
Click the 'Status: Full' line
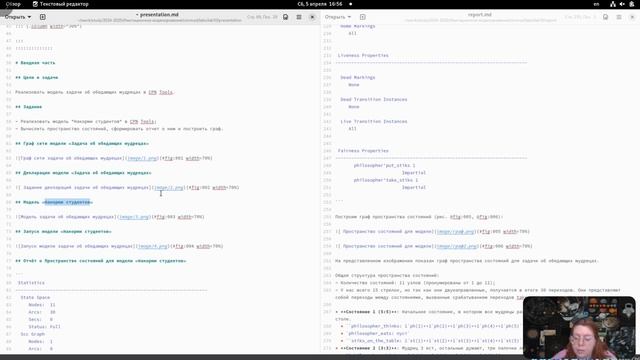pyautogui.click(x=44, y=327)
